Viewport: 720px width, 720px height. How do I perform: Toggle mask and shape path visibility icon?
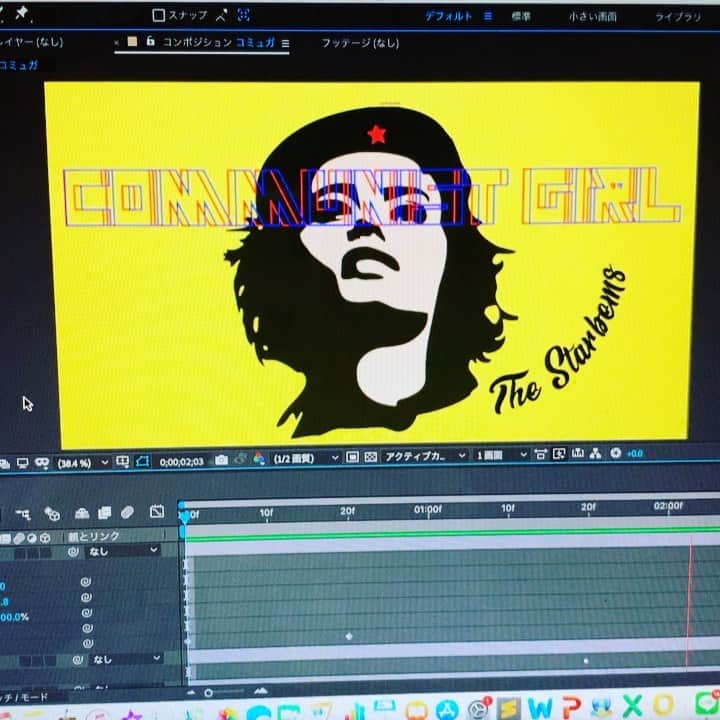click(x=42, y=463)
